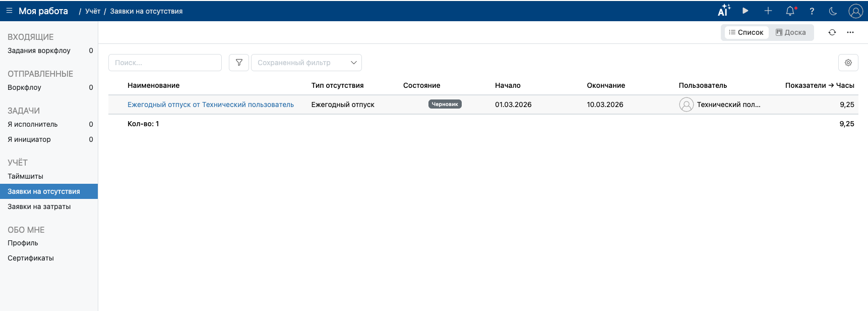Open the three-dots more options menu

click(850, 32)
